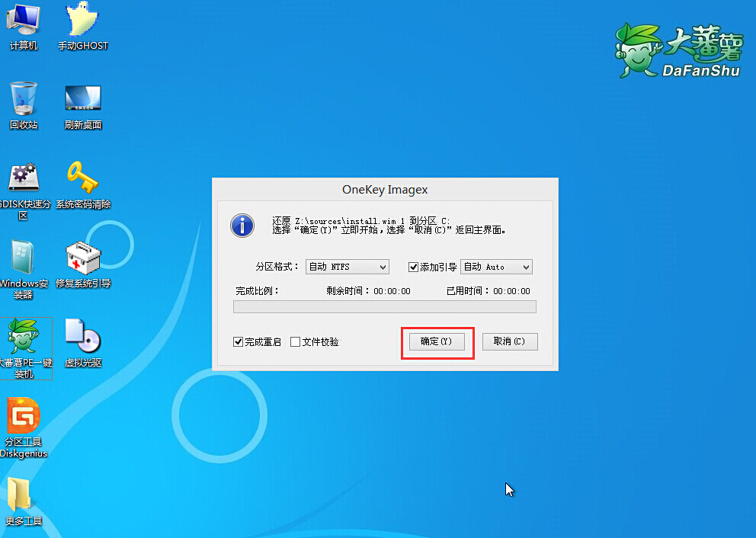Uncheck the 完成重启 restart checkbox
756x538 pixels.
[239, 341]
